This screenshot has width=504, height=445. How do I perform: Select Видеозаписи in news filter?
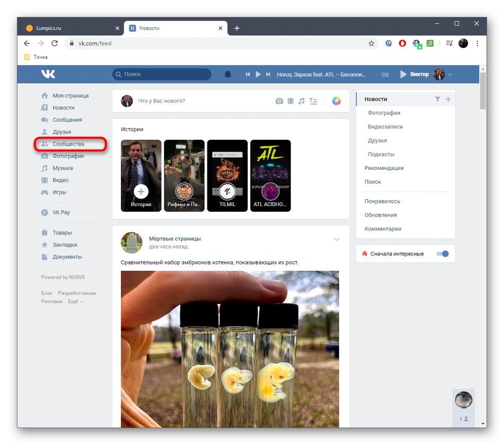(385, 127)
